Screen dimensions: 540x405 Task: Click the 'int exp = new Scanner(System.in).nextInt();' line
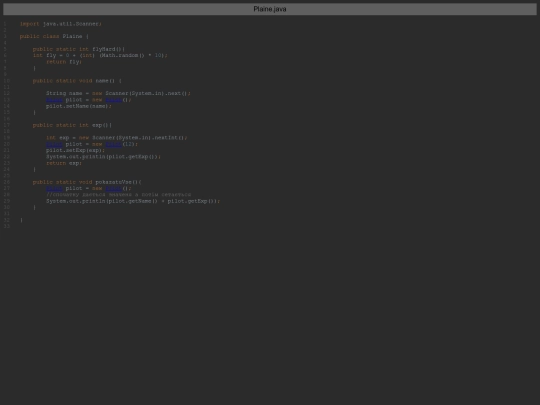click(x=117, y=138)
